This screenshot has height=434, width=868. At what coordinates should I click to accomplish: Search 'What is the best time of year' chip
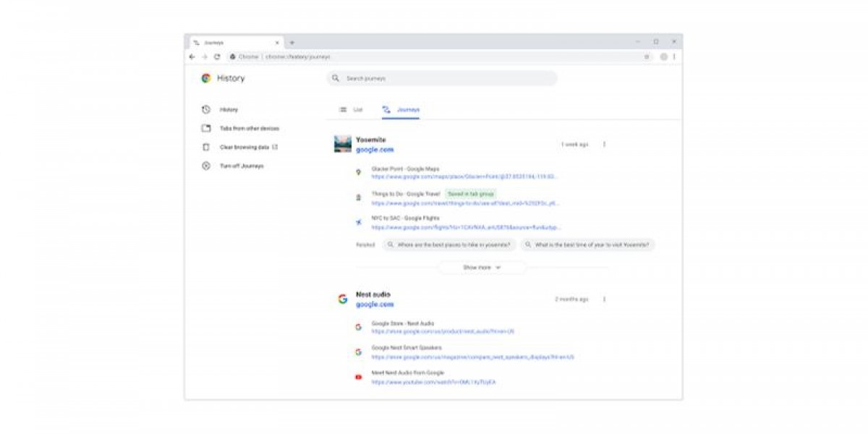(587, 245)
